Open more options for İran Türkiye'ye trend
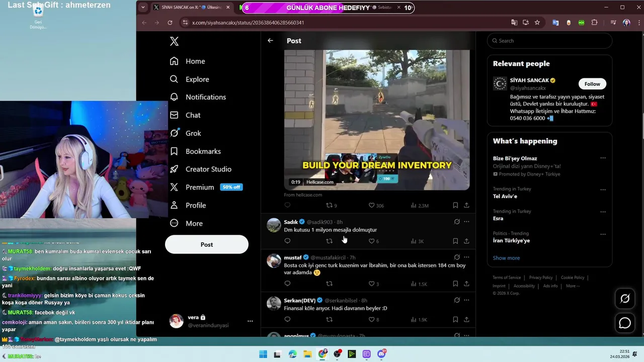Image resolution: width=644 pixels, height=362 pixels. 603,234
